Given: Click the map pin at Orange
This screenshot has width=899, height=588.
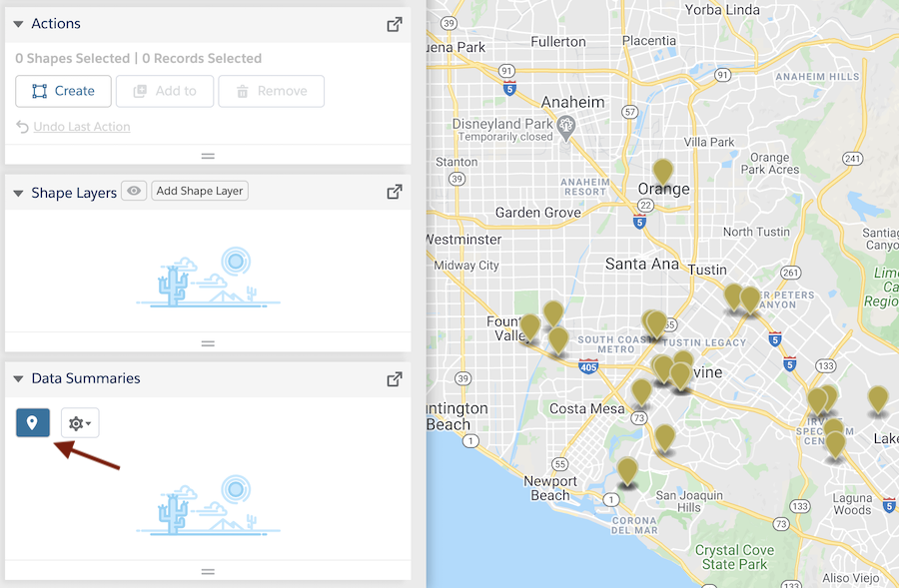Looking at the screenshot, I should (x=663, y=172).
